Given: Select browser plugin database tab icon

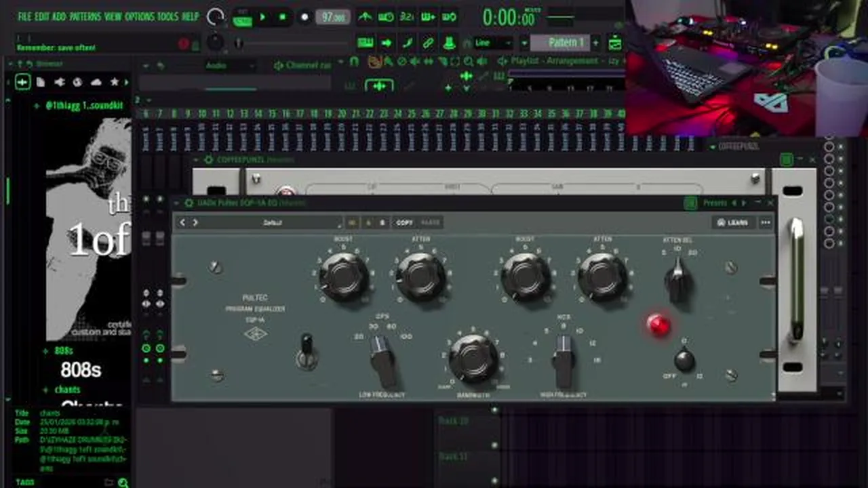Looking at the screenshot, I should (59, 82).
